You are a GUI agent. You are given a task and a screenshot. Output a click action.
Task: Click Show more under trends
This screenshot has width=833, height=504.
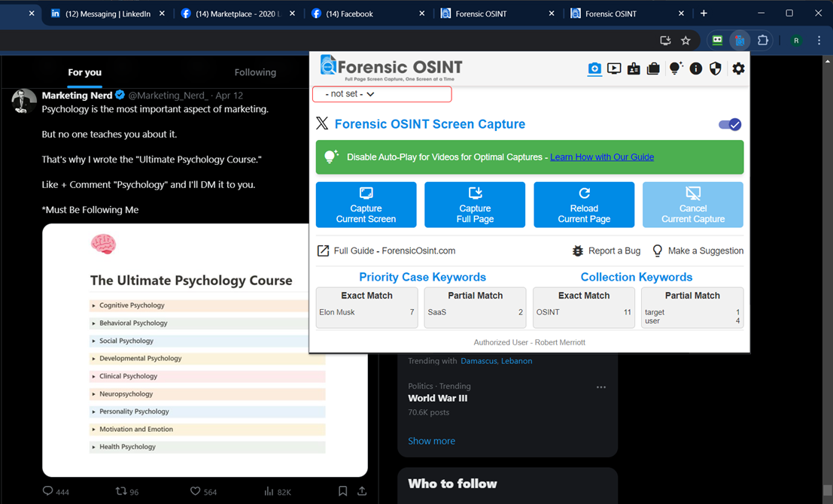(x=431, y=441)
